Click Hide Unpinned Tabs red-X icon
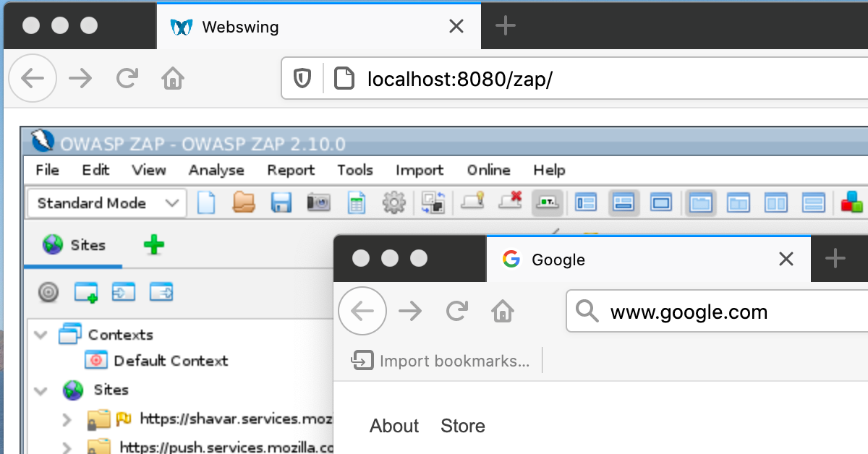Viewport: 868px width, 454px height. tap(511, 202)
